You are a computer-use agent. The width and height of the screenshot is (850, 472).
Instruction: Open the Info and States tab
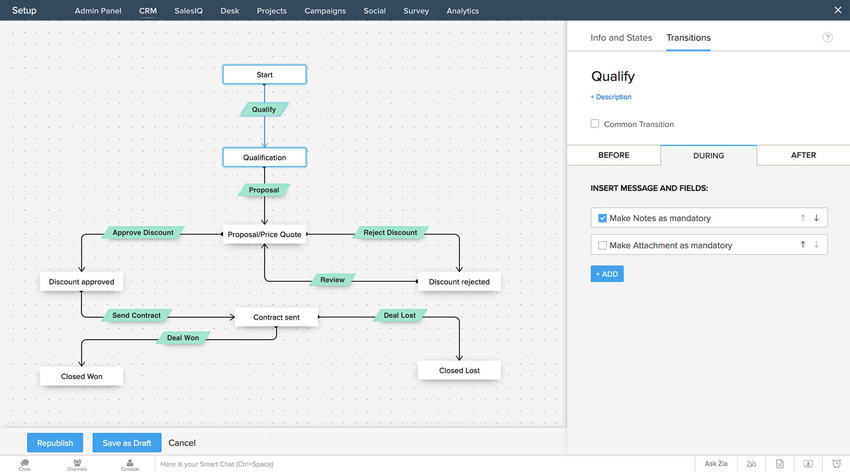click(621, 38)
